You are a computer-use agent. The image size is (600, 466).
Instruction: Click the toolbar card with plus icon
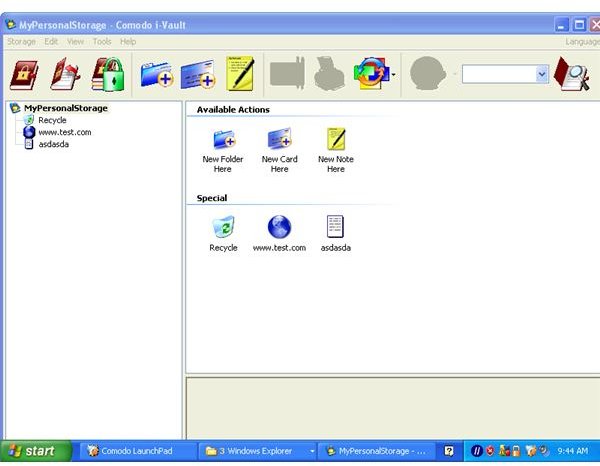[198, 75]
